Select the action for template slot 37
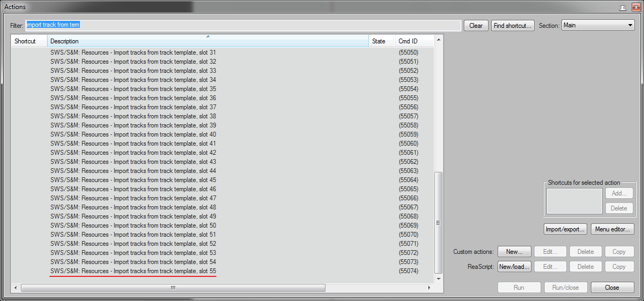Screen dimensions: 644x301 coord(133,107)
